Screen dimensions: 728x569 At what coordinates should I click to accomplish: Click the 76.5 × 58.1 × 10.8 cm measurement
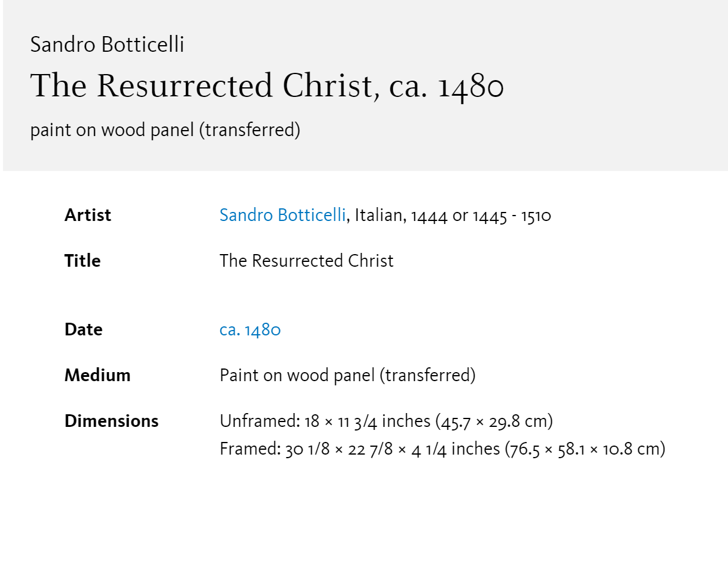click(585, 449)
